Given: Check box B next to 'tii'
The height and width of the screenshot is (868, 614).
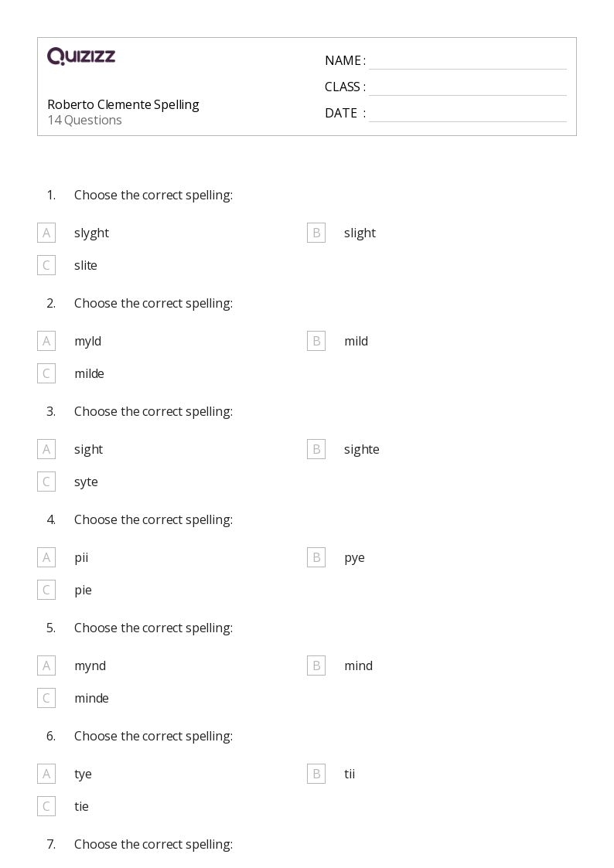Looking at the screenshot, I should tap(316, 774).
